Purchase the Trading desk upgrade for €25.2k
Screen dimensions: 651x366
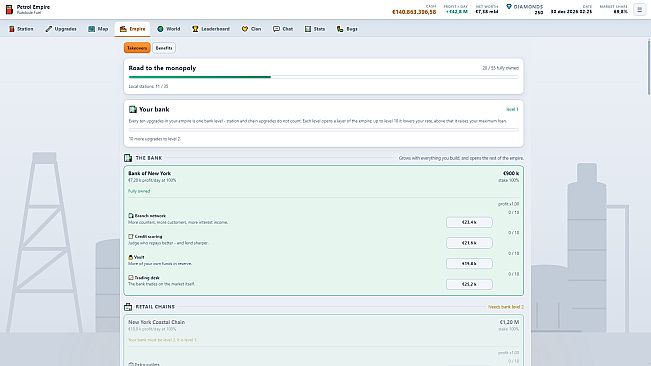(x=469, y=284)
